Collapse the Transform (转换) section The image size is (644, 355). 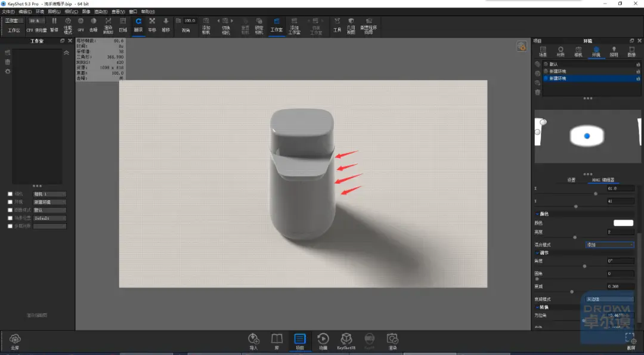point(537,307)
